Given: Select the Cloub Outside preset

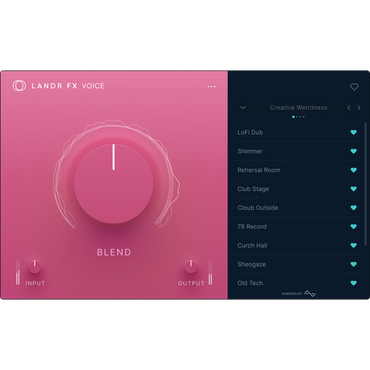Looking at the screenshot, I should tap(297, 208).
